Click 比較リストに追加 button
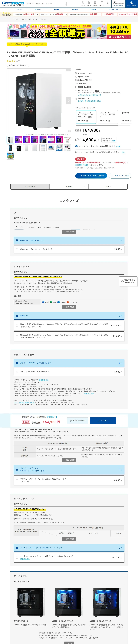This screenshot has width=138, height=644. (x=120, y=176)
